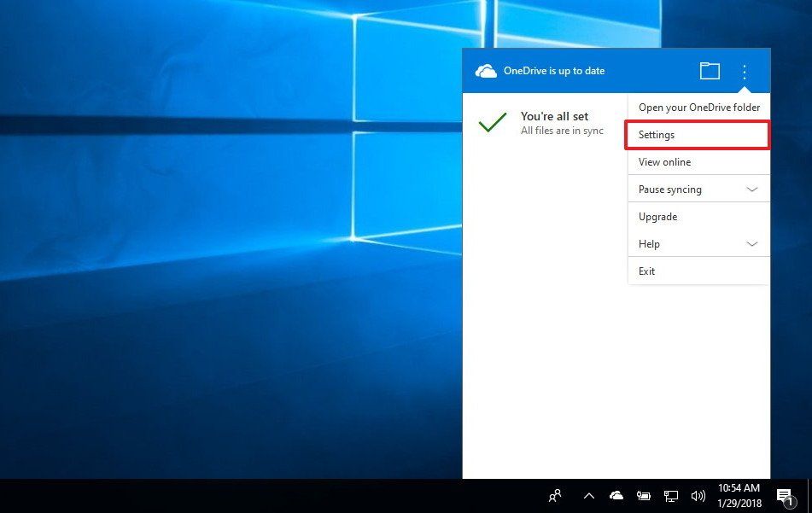Open the three-dot More options icon
The image size is (812, 513).
point(744,71)
